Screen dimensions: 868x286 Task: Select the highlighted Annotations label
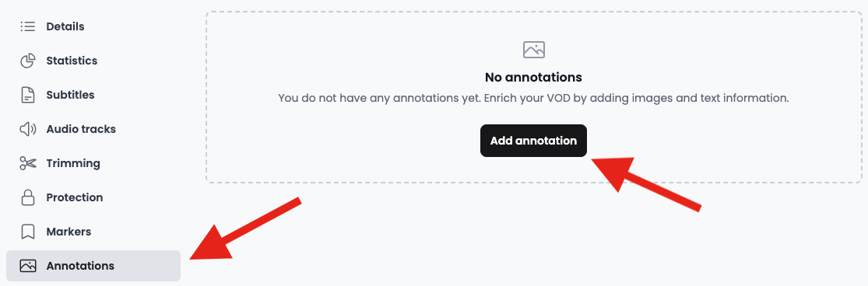click(80, 266)
